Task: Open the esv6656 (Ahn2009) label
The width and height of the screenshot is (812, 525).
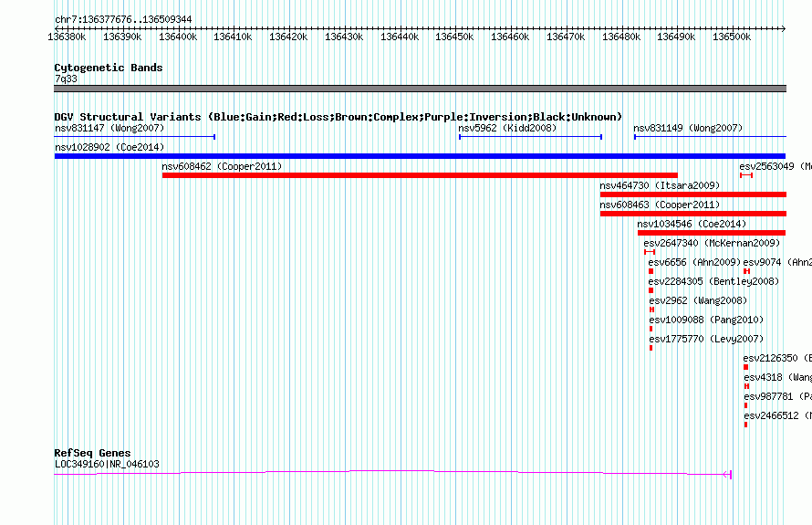Action: (x=694, y=262)
